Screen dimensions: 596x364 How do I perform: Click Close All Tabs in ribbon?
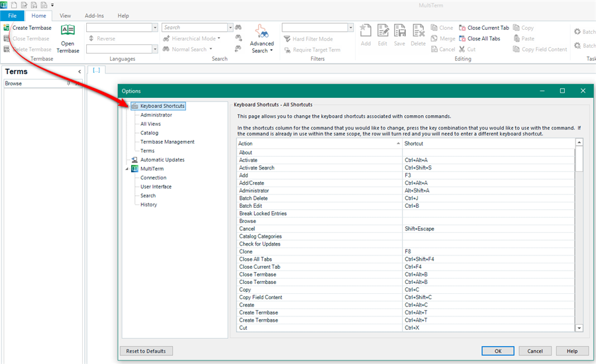479,38
